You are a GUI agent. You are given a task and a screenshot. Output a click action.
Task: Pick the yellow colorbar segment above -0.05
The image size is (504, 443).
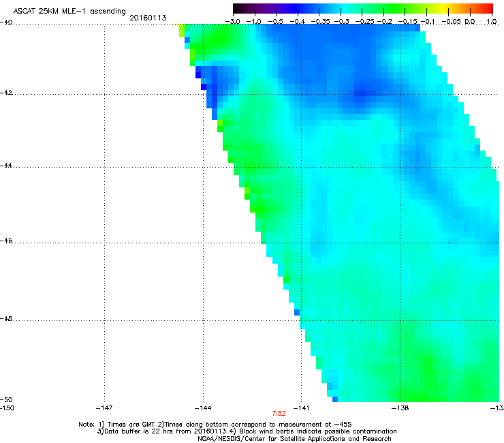tap(448, 9)
